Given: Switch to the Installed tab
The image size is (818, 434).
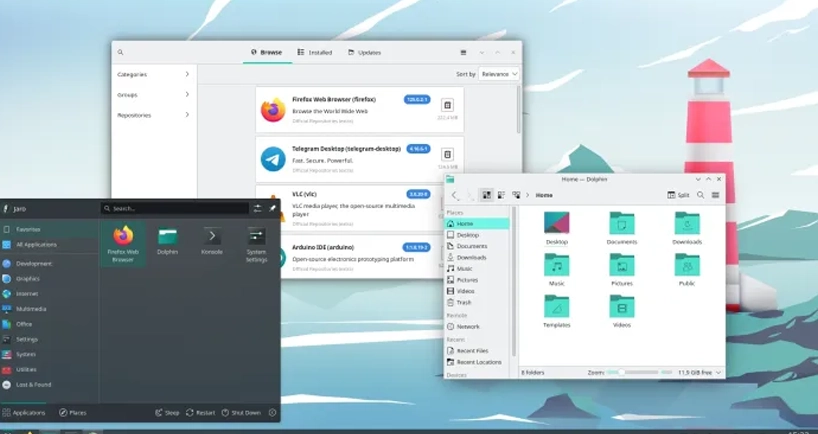Looking at the screenshot, I should coord(315,52).
